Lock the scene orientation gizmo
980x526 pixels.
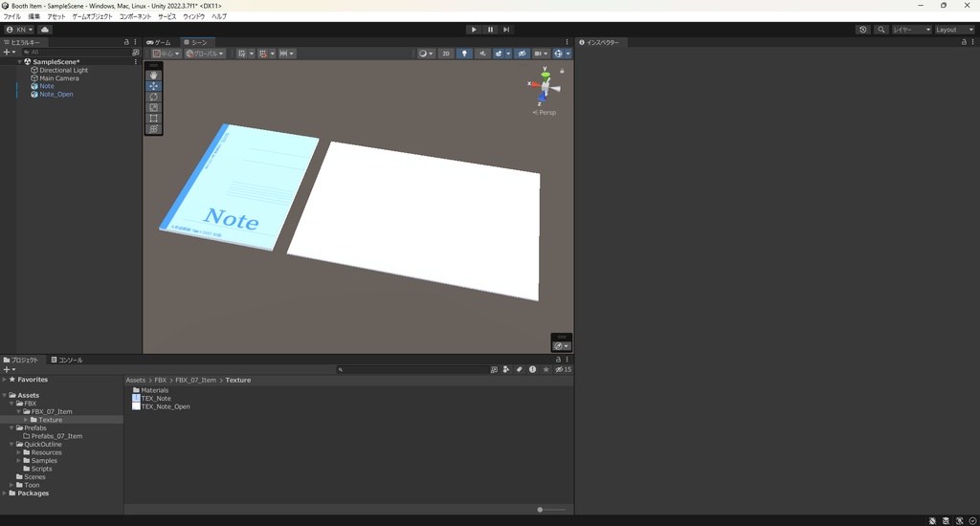click(562, 71)
